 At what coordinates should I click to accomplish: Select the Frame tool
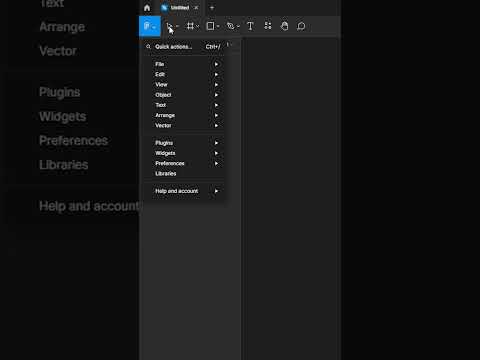tap(190, 26)
